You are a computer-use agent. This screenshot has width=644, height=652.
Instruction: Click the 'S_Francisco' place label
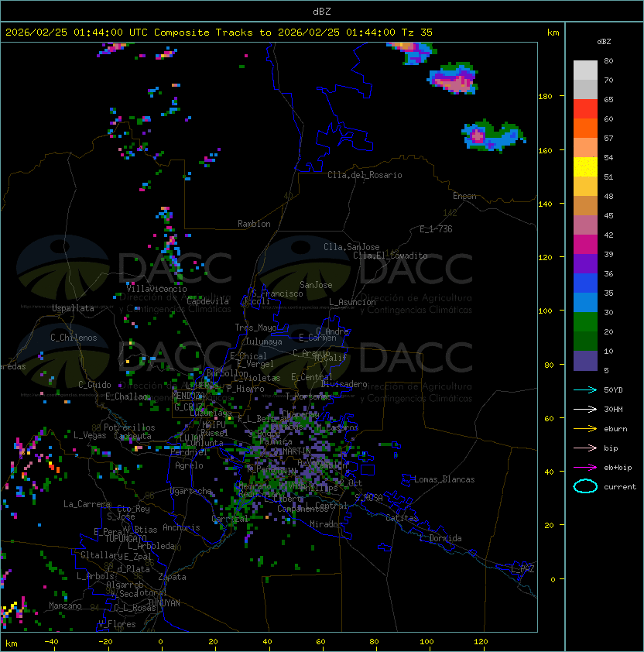277,293
